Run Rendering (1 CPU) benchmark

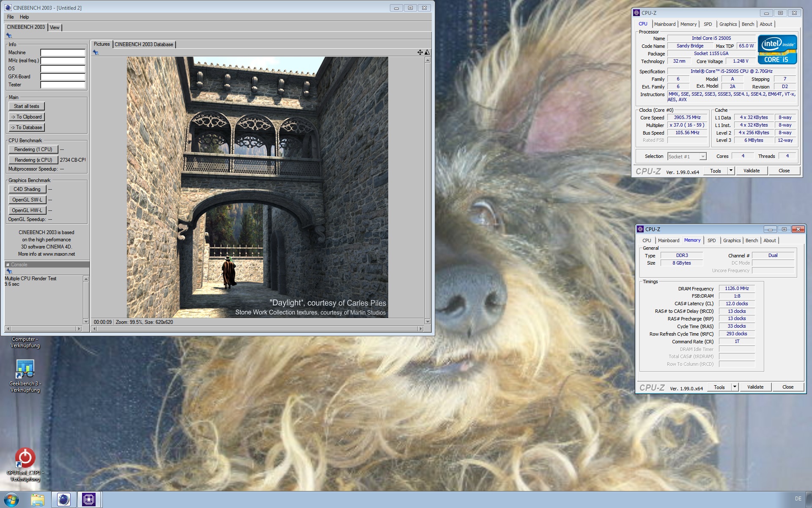pyautogui.click(x=33, y=149)
